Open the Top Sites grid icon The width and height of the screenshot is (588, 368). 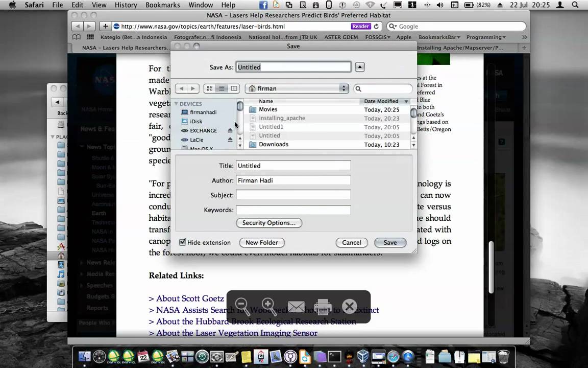90,37
